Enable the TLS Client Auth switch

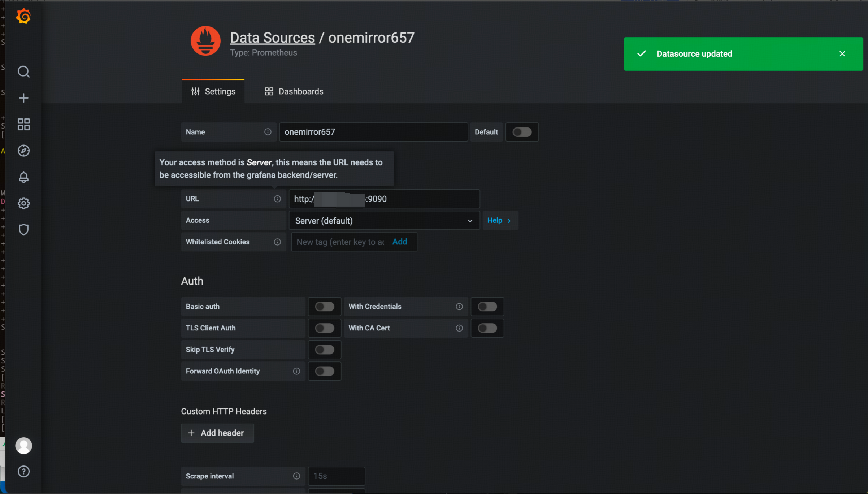tap(325, 328)
